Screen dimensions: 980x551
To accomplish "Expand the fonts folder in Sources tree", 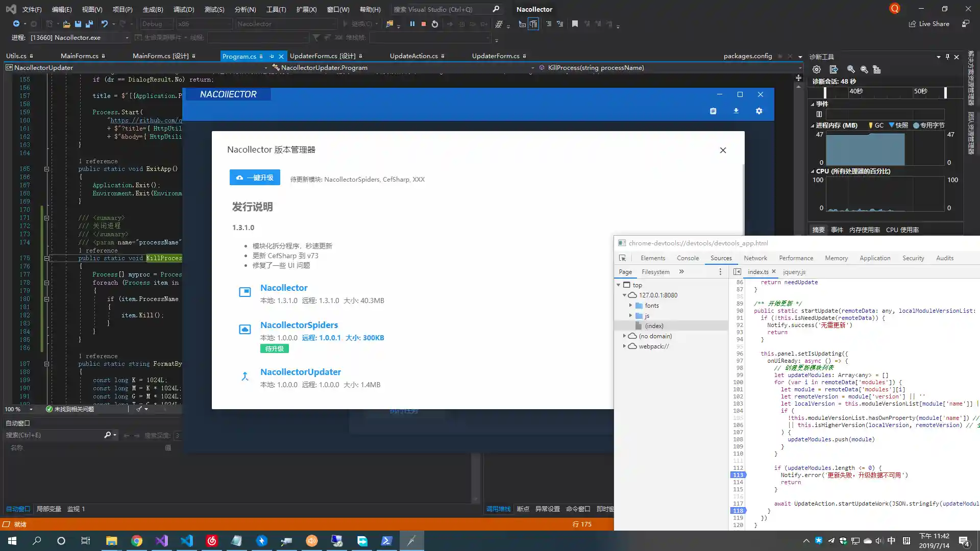I will [x=631, y=306].
